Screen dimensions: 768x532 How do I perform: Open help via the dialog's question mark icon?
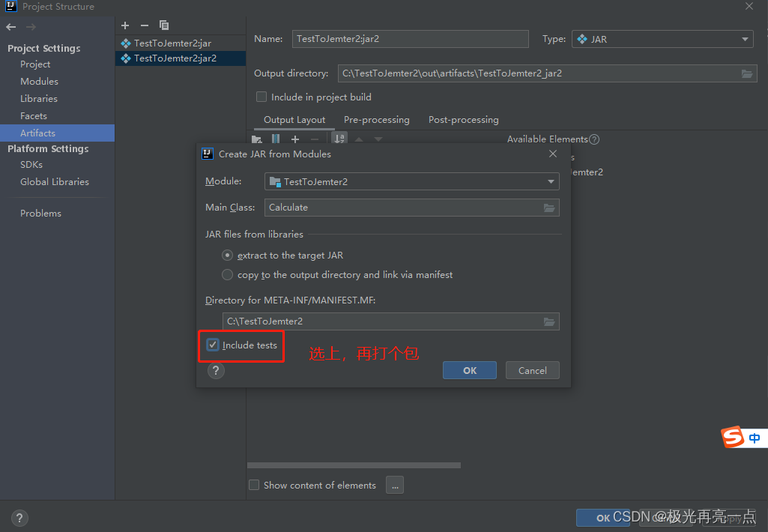pyautogui.click(x=216, y=370)
